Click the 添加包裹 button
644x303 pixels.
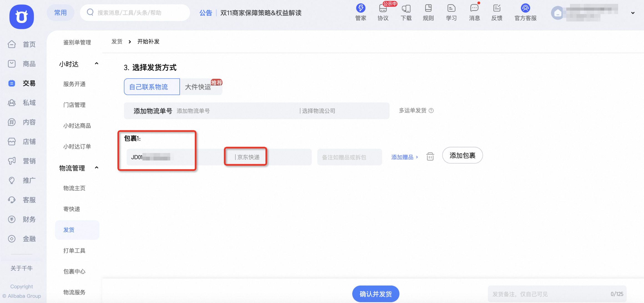(x=462, y=155)
